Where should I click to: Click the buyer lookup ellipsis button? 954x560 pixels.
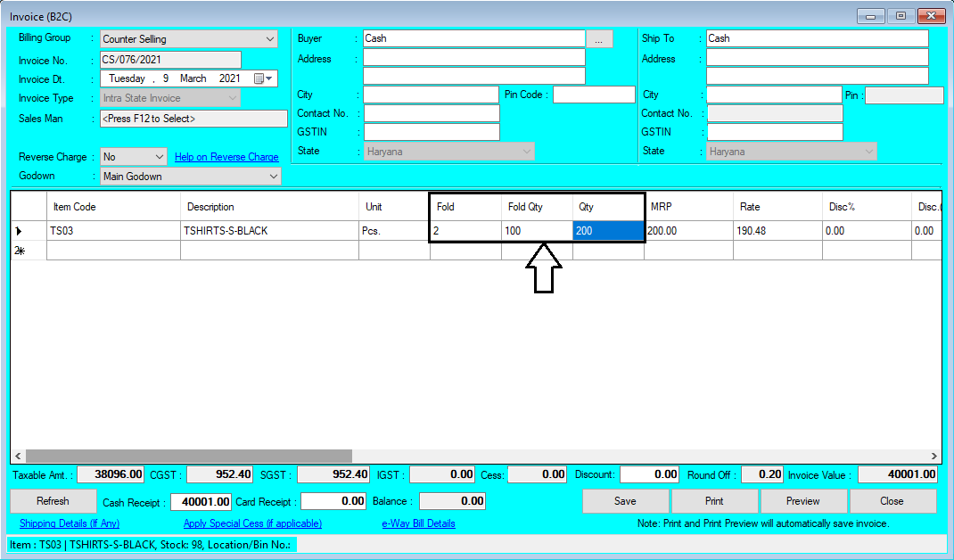point(600,37)
